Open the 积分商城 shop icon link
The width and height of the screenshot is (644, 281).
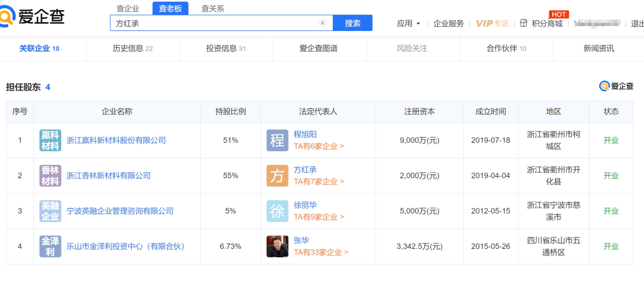tap(542, 23)
